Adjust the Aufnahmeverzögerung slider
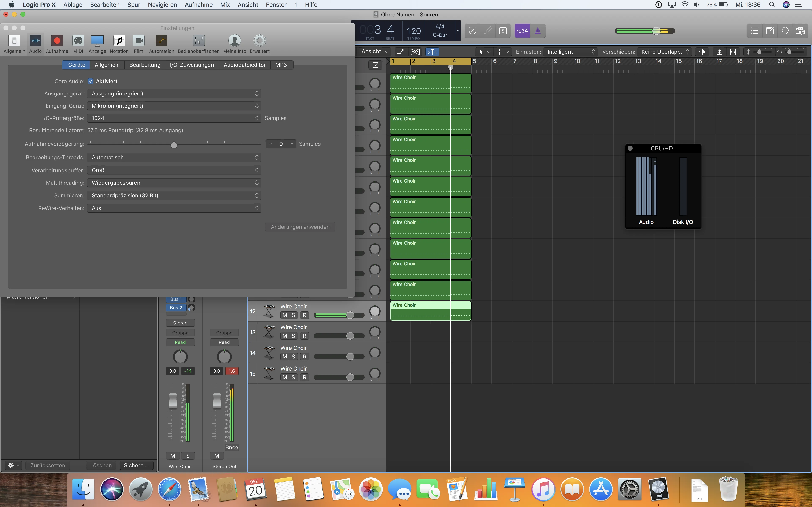This screenshot has width=812, height=507. pos(174,144)
